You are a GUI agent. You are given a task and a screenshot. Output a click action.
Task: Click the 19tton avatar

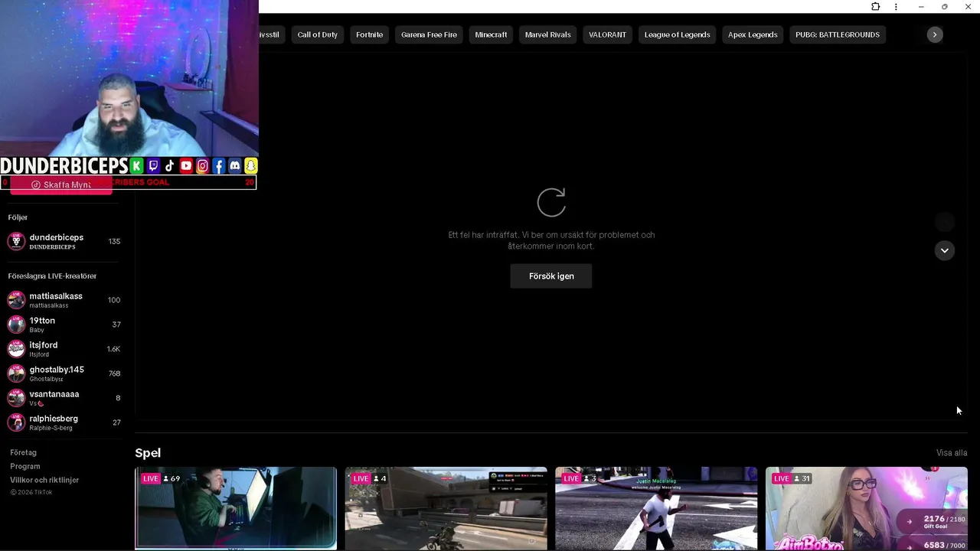[x=16, y=324]
